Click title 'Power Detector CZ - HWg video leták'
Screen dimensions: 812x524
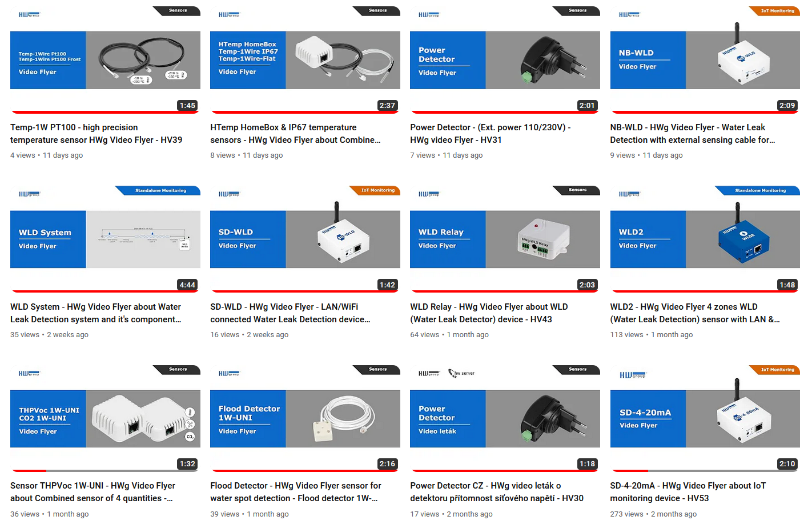pyautogui.click(x=497, y=492)
